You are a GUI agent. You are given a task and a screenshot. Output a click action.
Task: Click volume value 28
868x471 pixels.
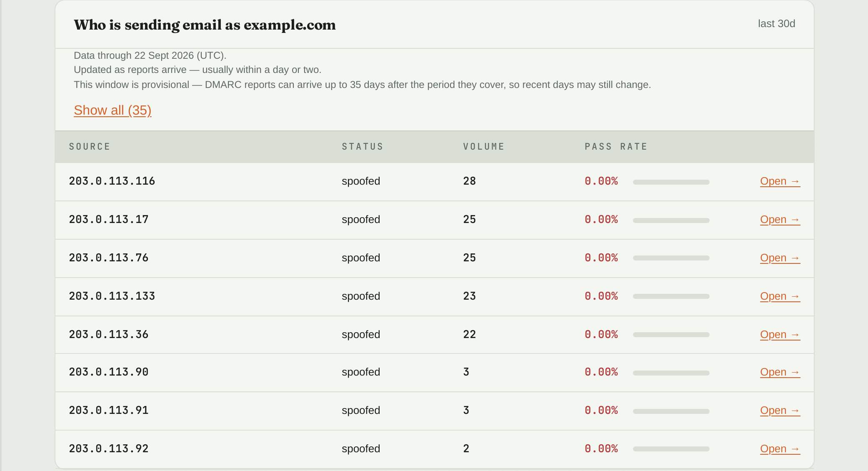(x=469, y=181)
